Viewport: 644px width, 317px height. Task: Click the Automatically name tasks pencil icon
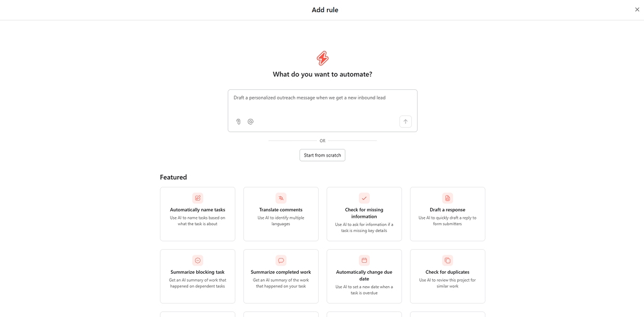197,198
